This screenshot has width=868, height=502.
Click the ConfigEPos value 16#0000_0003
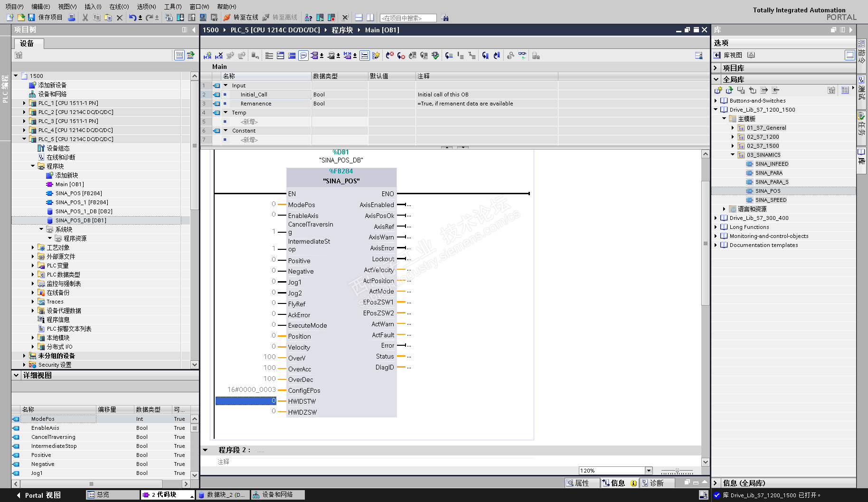tap(252, 389)
